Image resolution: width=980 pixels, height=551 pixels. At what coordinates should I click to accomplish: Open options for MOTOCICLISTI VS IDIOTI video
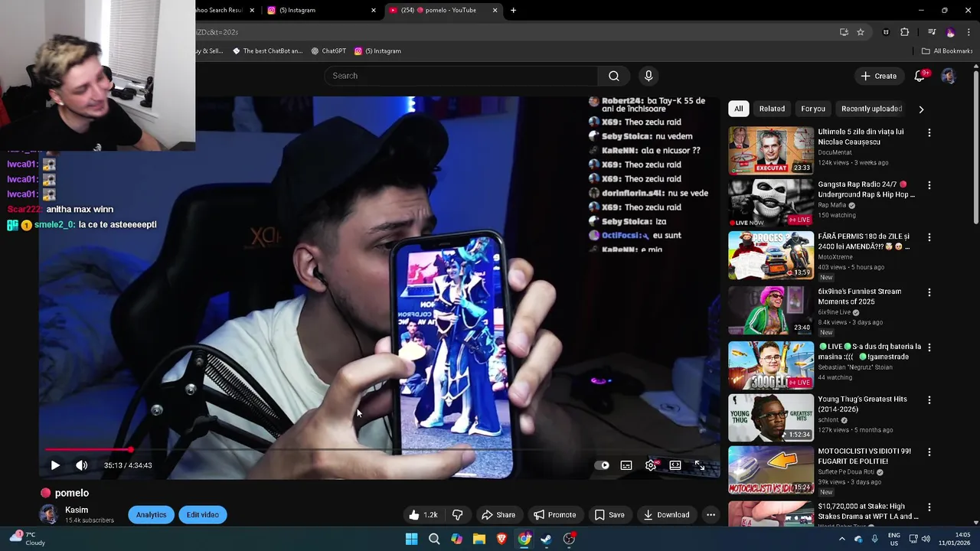point(929,452)
